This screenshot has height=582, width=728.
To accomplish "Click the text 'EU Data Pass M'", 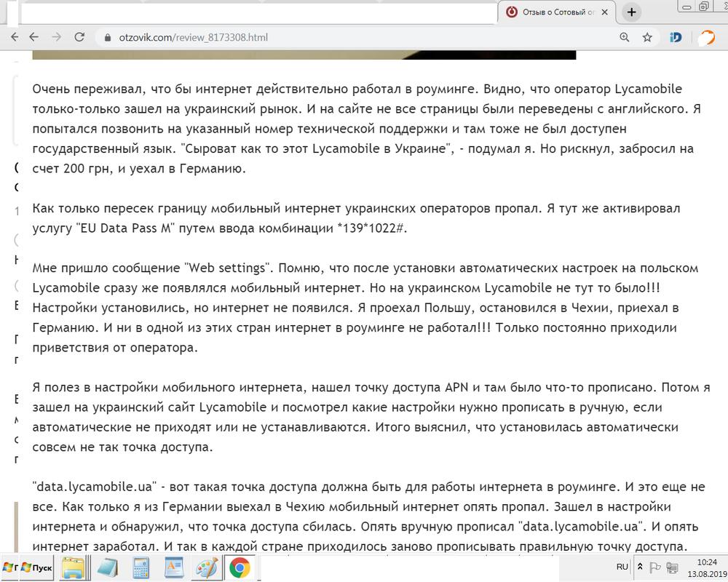I will click(125, 228).
